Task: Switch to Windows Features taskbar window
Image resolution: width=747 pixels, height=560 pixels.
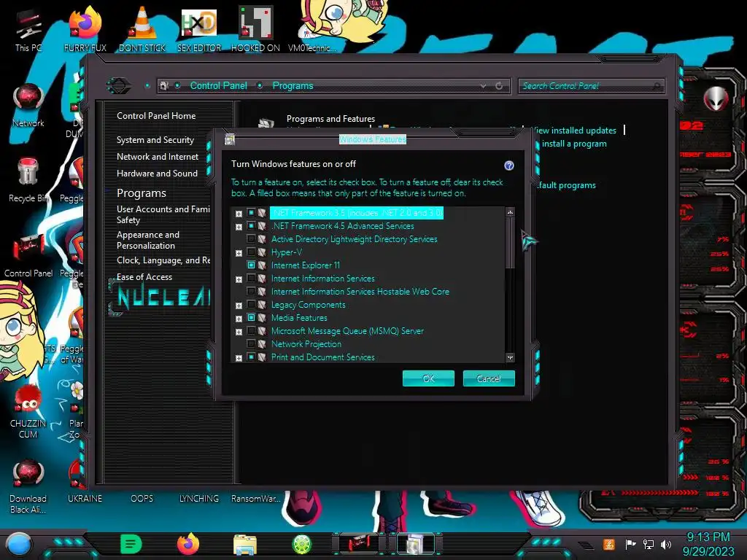Action: click(x=415, y=544)
